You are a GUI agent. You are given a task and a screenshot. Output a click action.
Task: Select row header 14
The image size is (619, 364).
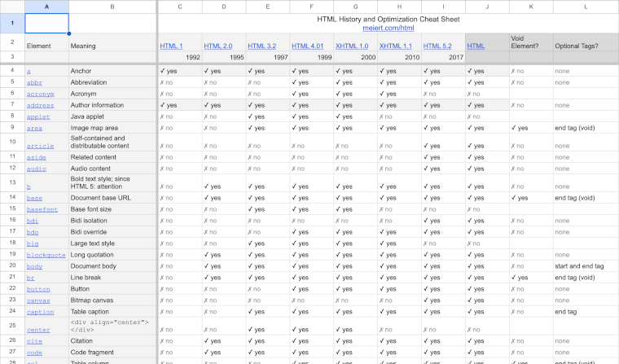[12, 198]
